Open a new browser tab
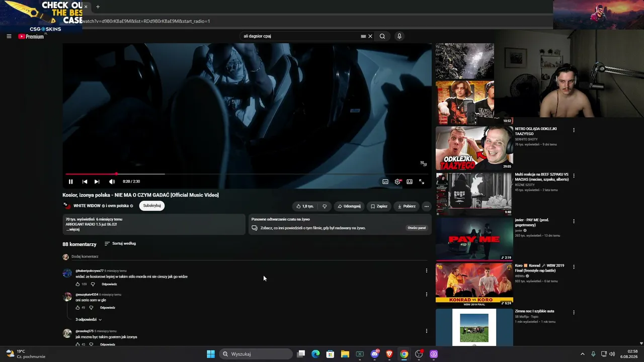The width and height of the screenshot is (644, 362). [98, 7]
